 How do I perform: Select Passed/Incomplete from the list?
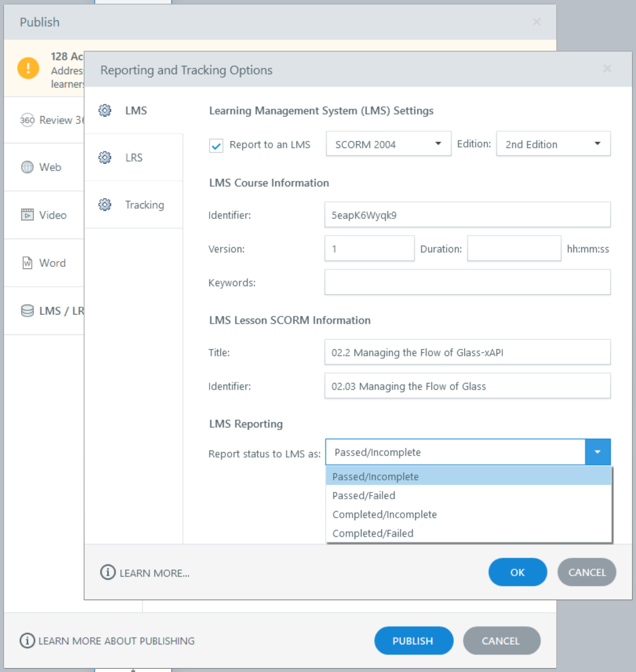469,476
